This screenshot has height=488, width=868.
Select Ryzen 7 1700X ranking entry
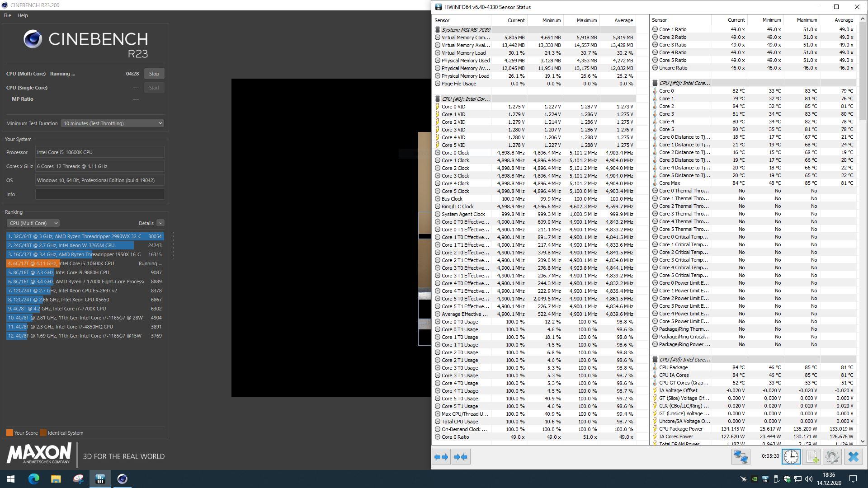point(85,282)
